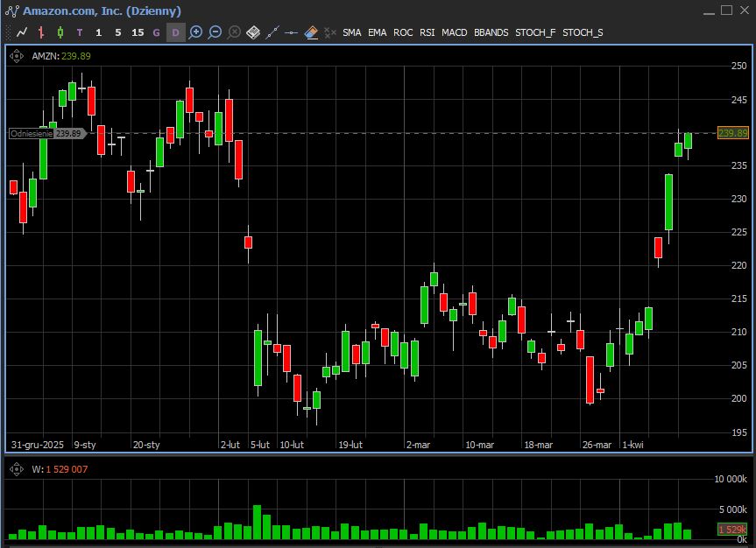Toggle the daily D interval button

tap(175, 32)
